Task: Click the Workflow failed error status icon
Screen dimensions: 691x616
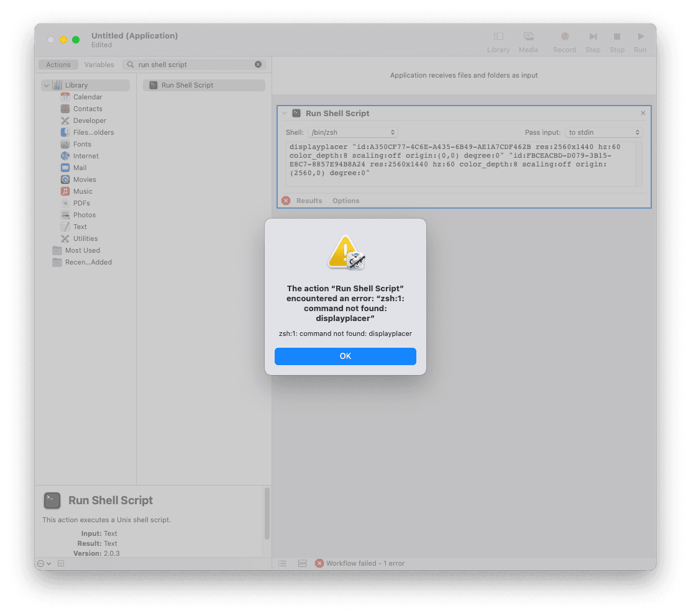Action: [x=319, y=564]
